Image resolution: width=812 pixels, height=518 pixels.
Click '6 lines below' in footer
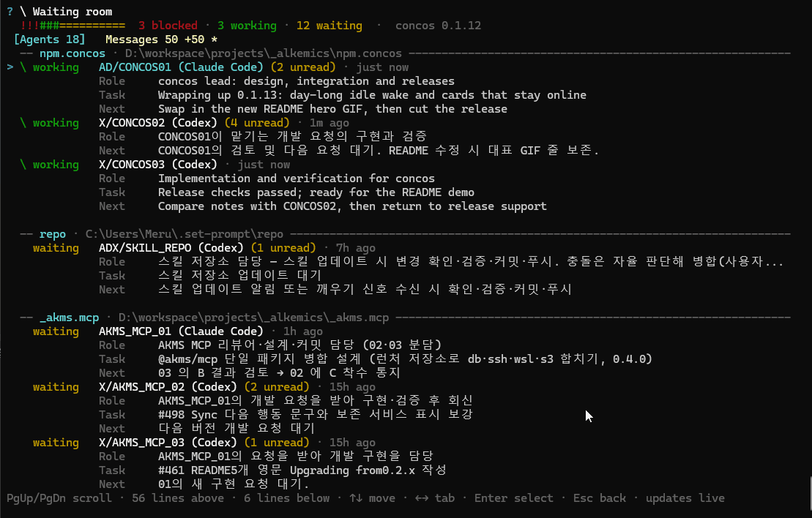(x=286, y=498)
